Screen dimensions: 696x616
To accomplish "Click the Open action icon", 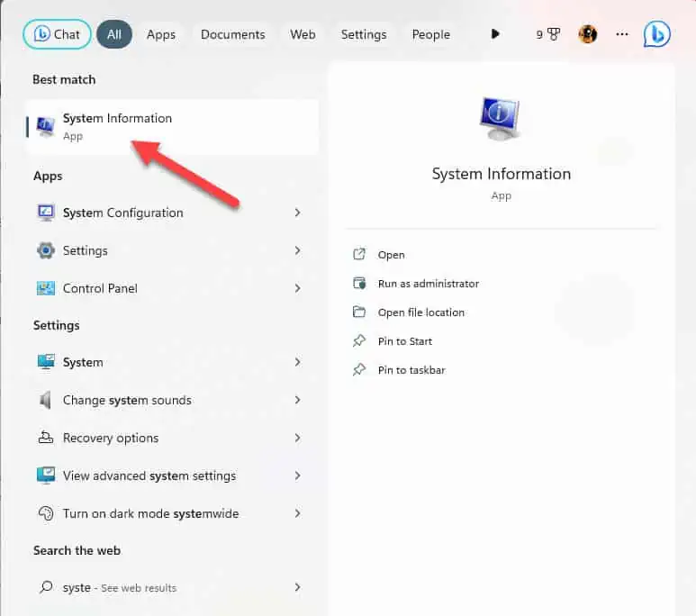I will (359, 254).
